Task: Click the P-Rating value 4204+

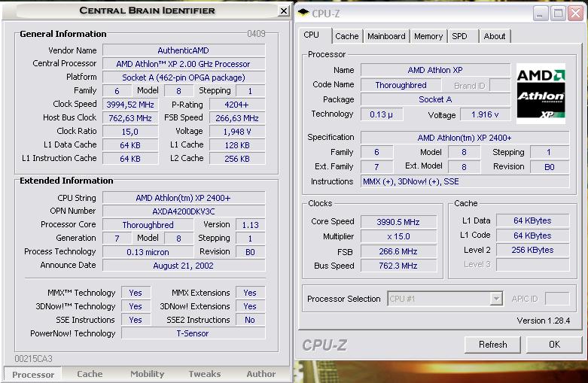Action: click(237, 105)
